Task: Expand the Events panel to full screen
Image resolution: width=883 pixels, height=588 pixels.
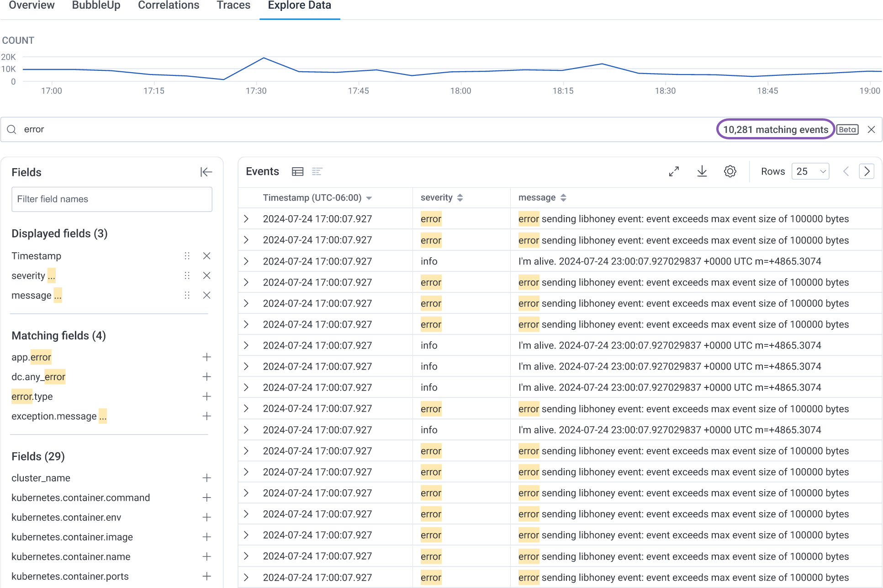Action: click(x=673, y=171)
